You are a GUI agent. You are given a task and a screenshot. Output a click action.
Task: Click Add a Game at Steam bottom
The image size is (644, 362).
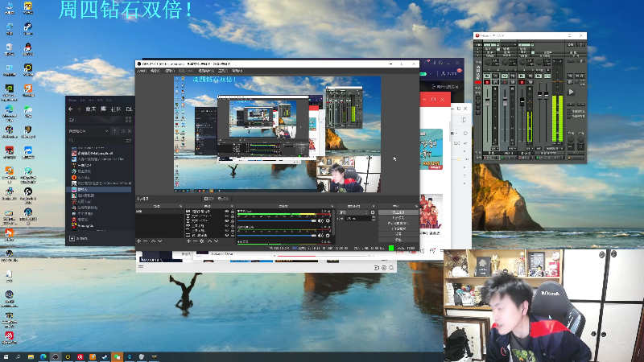(78, 238)
